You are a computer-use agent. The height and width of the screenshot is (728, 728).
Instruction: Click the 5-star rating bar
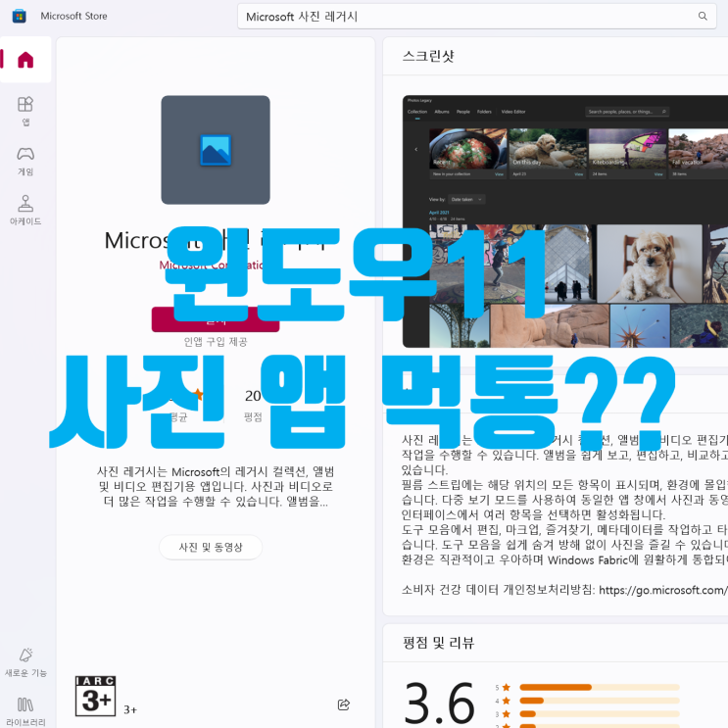(600, 687)
